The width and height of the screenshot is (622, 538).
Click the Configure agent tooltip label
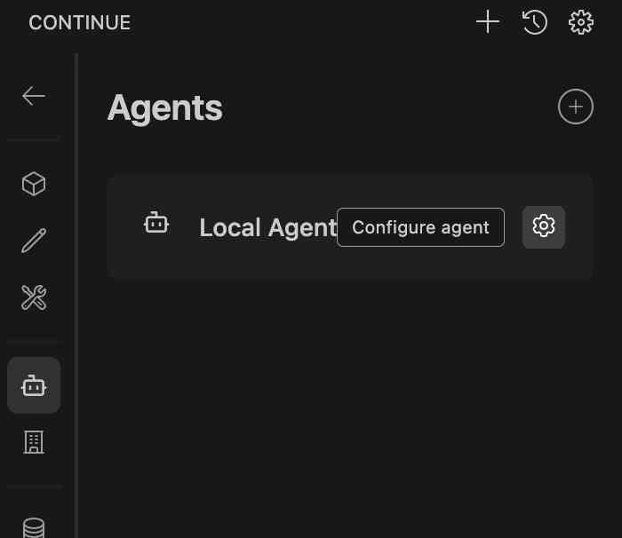click(420, 227)
